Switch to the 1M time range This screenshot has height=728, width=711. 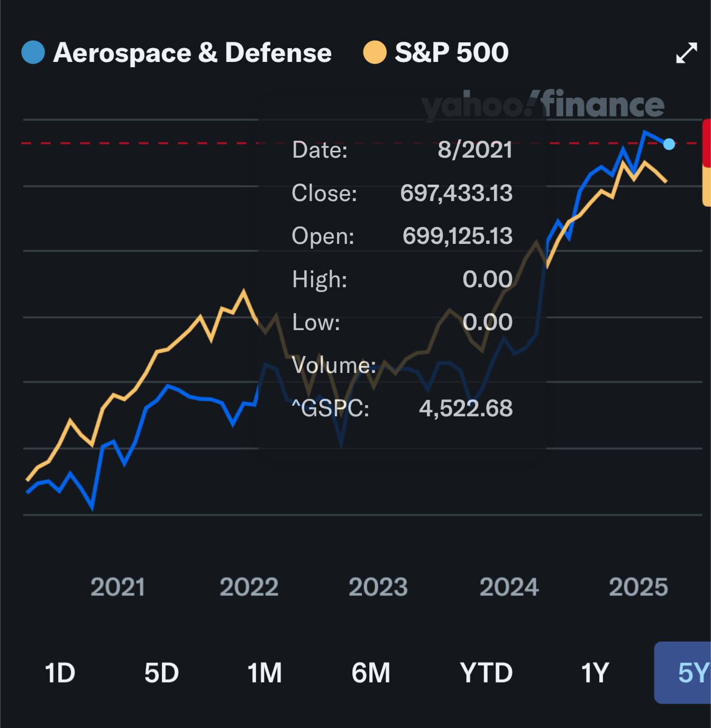tap(265, 673)
